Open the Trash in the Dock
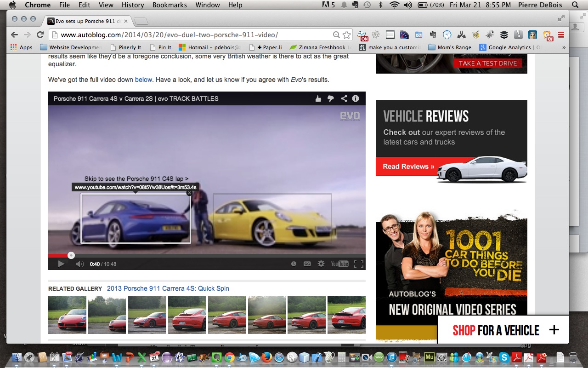This screenshot has width=588, height=368. pyautogui.click(x=573, y=357)
